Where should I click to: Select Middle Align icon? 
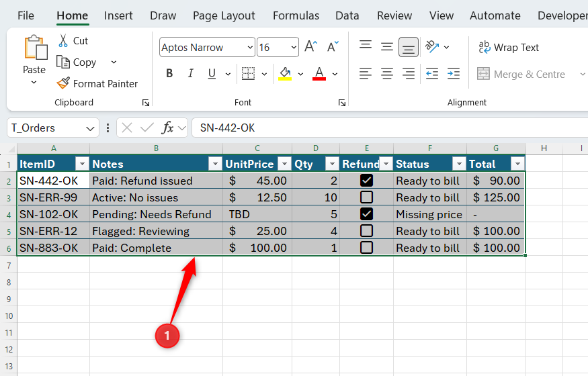point(387,46)
